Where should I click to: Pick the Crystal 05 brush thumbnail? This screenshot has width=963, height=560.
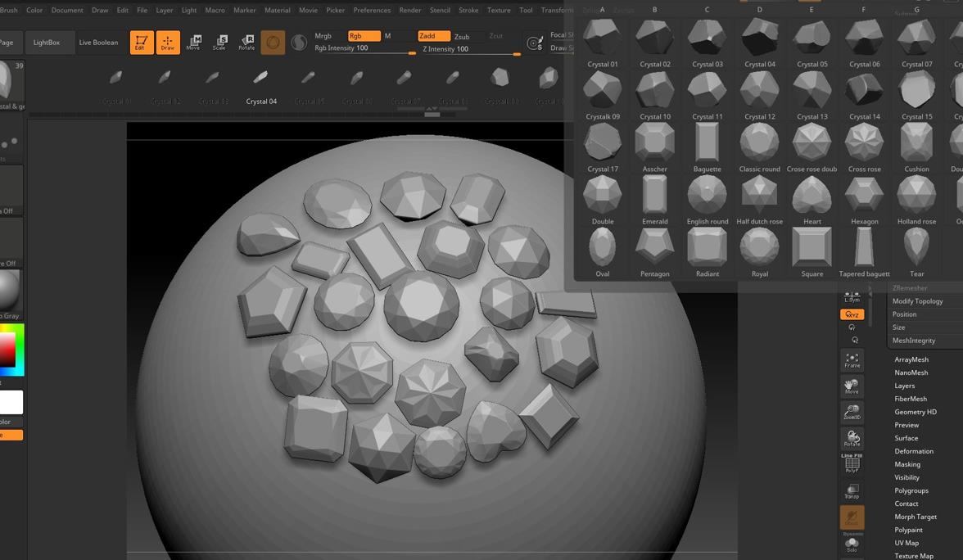point(812,43)
